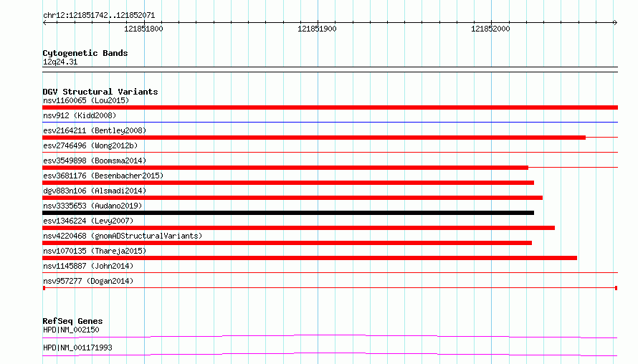The width and height of the screenshot is (638, 364).
Task: Open variant label nsv1160065 (Lou2015)
Action: click(86, 100)
